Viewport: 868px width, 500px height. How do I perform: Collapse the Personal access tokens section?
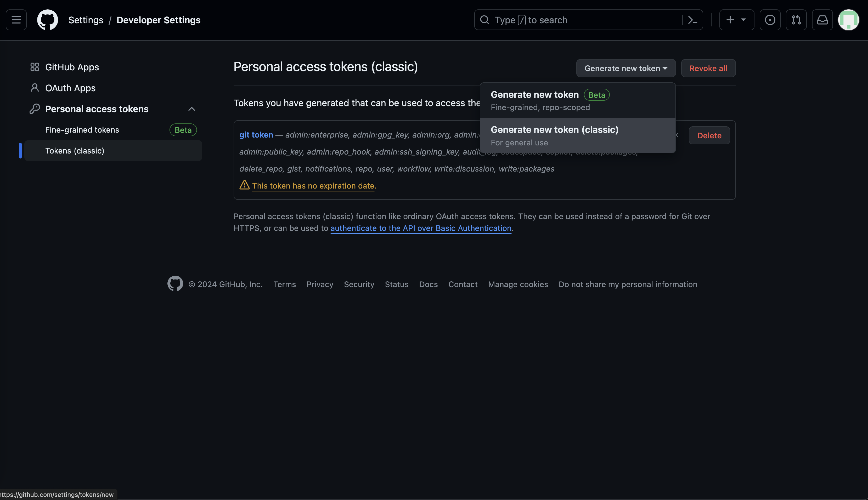[x=192, y=109]
